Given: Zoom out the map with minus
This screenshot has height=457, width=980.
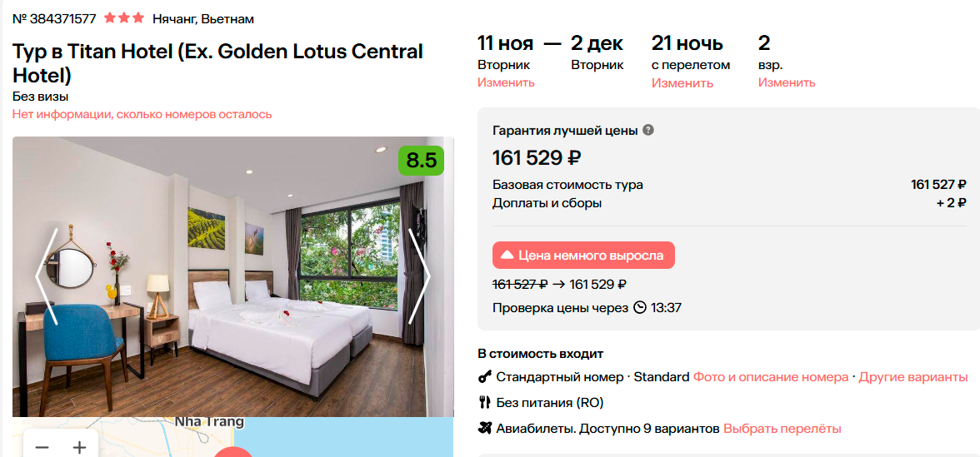Looking at the screenshot, I should tap(42, 447).
